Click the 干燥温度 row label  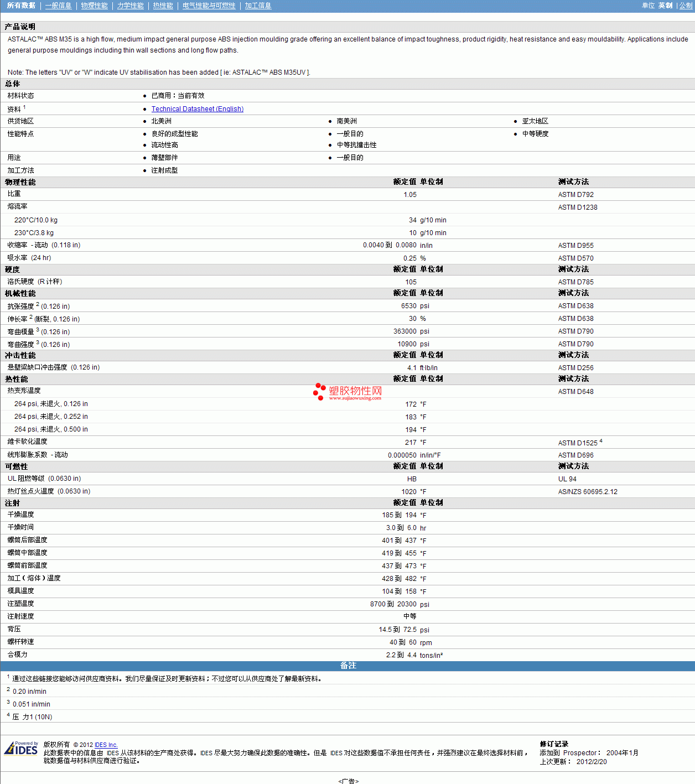click(20, 515)
